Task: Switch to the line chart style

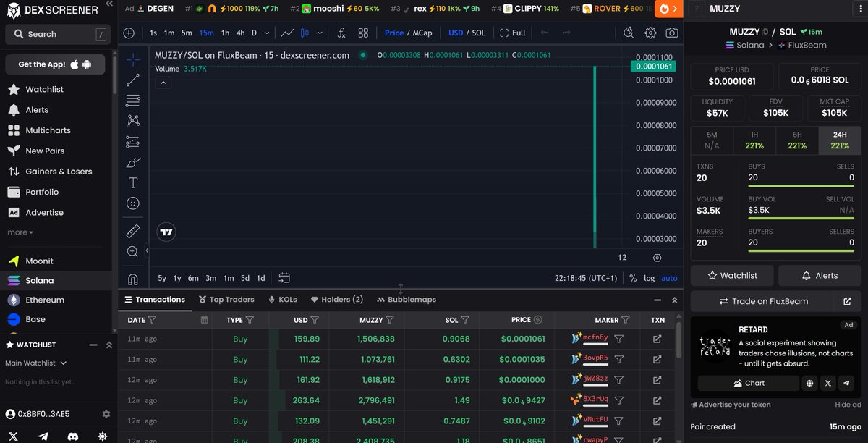Action: [287, 33]
